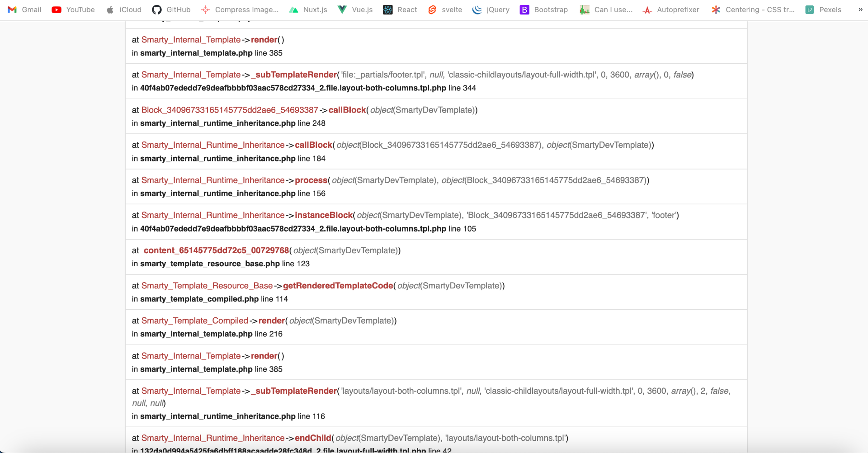This screenshot has height=453, width=868.
Task: Click the Smarty_Template_Compiled class name
Action: [x=195, y=321]
